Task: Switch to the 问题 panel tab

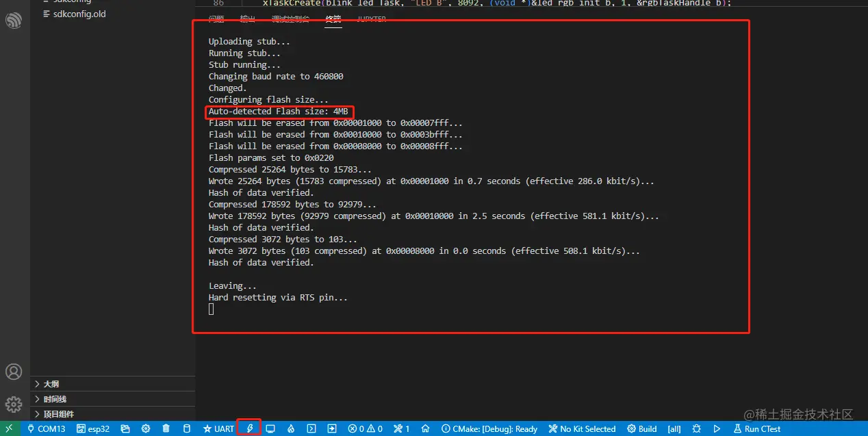Action: [x=216, y=19]
